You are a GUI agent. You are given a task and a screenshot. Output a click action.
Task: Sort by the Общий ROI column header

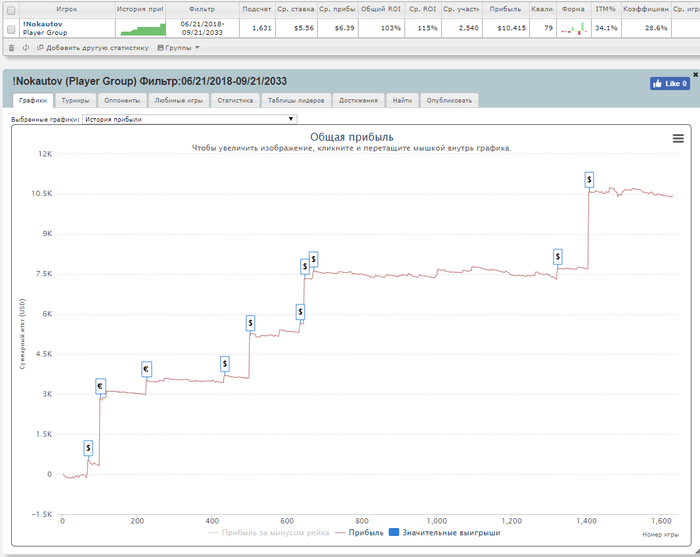tap(381, 9)
